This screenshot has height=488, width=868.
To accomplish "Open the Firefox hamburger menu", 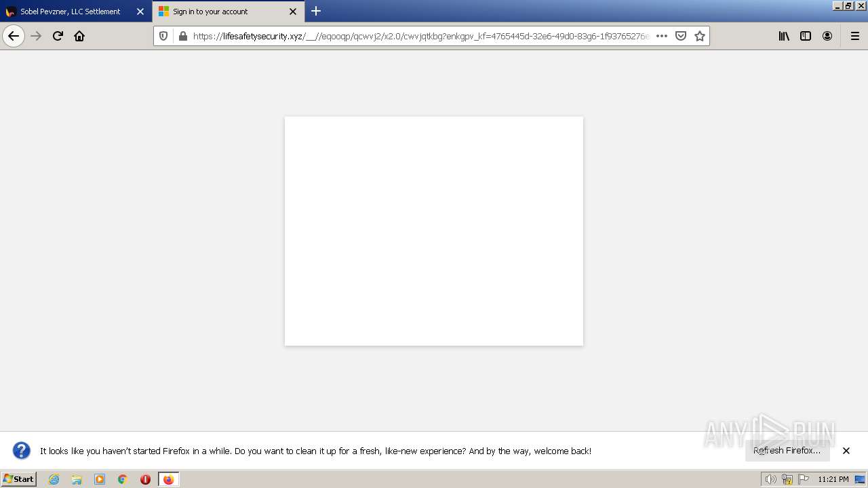I will pos(855,36).
